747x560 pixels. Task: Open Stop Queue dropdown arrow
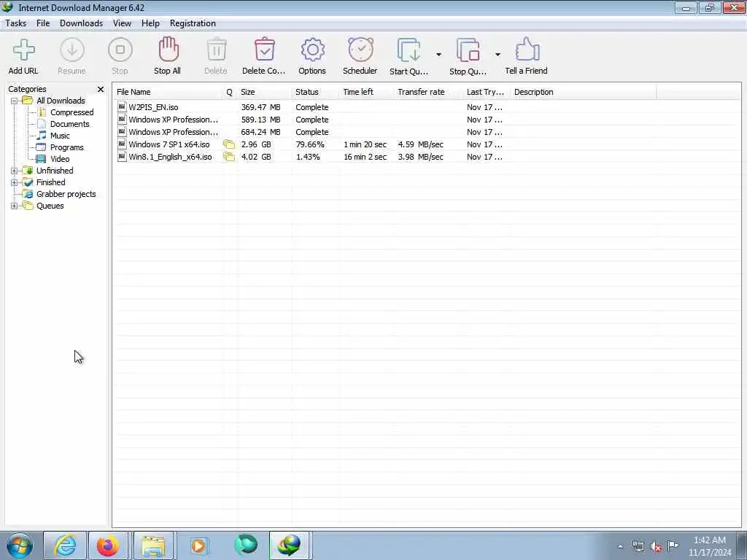498,55
